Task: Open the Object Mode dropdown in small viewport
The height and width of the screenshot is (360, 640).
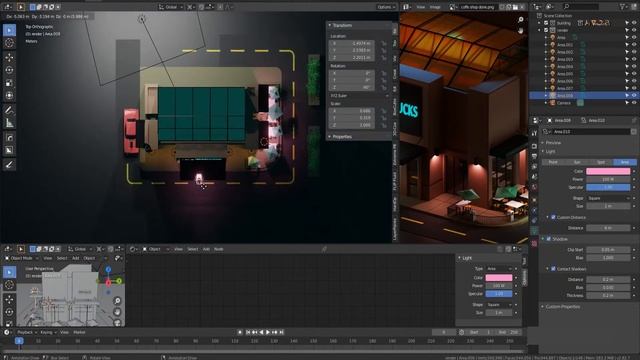Action: 21,258
